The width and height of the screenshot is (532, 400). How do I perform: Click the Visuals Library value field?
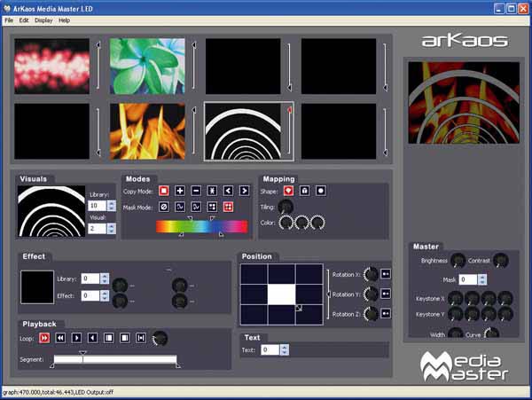click(x=98, y=206)
